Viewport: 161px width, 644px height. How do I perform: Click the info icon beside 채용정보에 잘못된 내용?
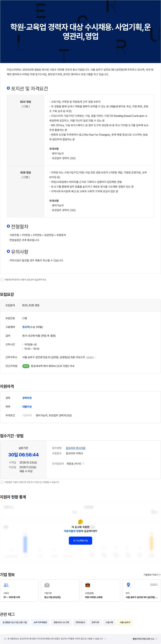pyautogui.click(x=2, y=280)
